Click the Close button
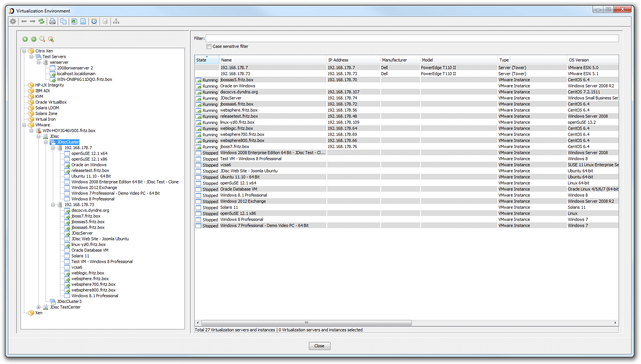 click(319, 346)
